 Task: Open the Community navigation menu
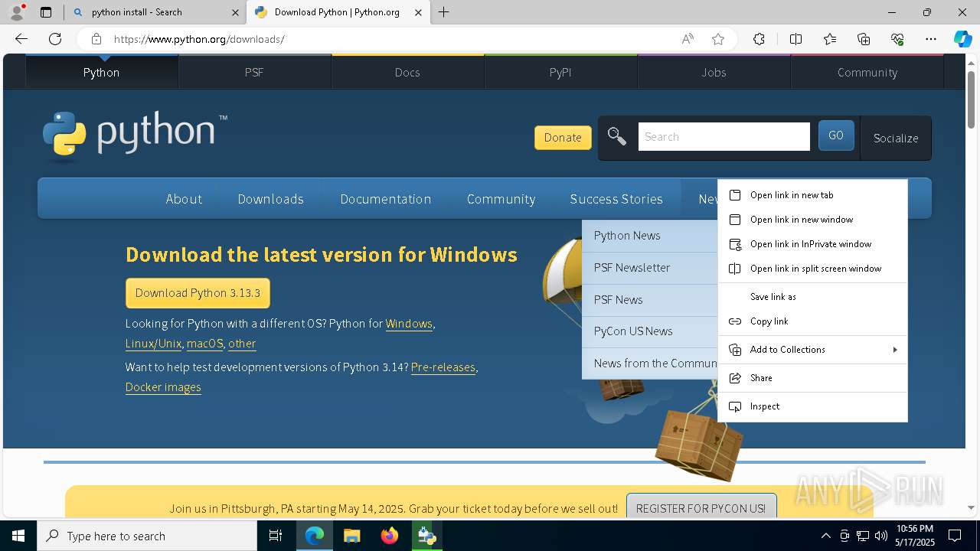(501, 199)
